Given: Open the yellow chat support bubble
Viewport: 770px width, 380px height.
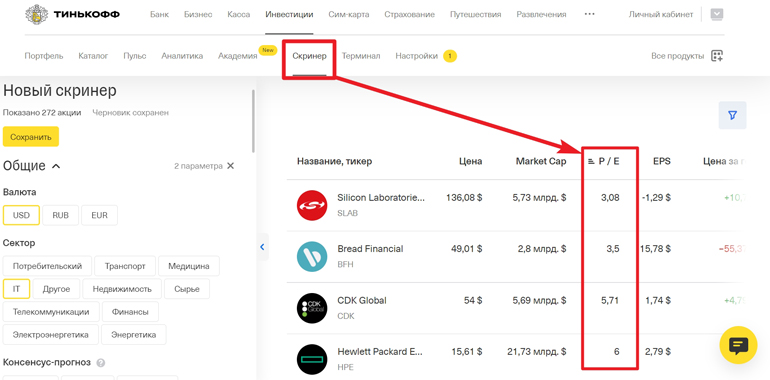Looking at the screenshot, I should tap(738, 345).
